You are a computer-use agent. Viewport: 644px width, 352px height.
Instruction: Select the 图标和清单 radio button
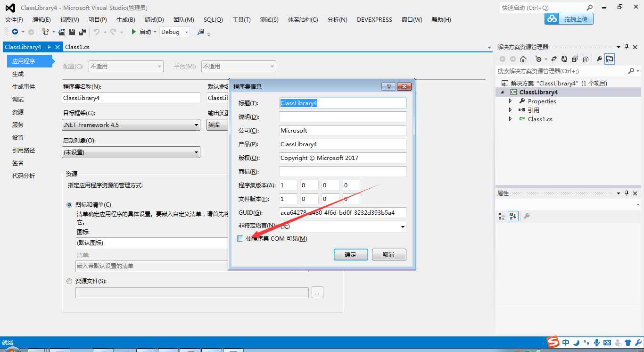[x=69, y=205]
